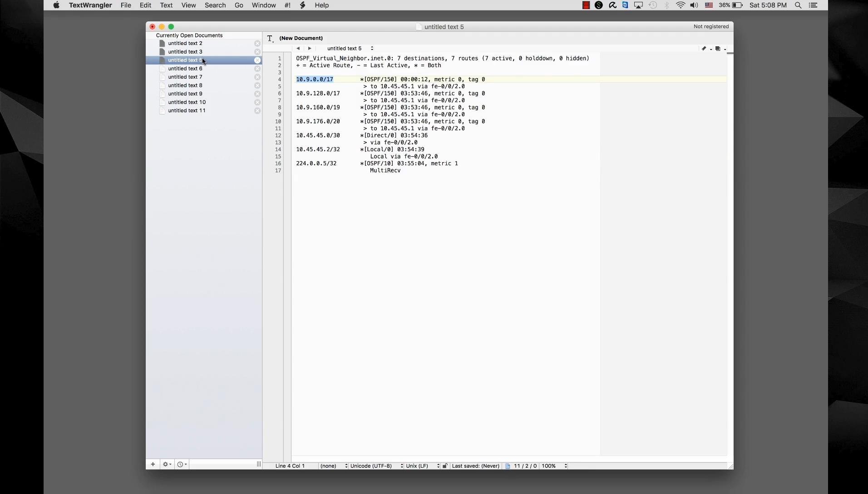The height and width of the screenshot is (494, 868).
Task: Click the Last saved: (Never) status
Action: coord(476,466)
